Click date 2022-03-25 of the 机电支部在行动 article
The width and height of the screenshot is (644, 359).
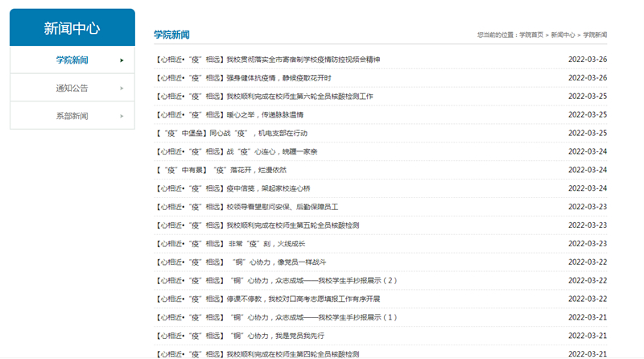(588, 134)
